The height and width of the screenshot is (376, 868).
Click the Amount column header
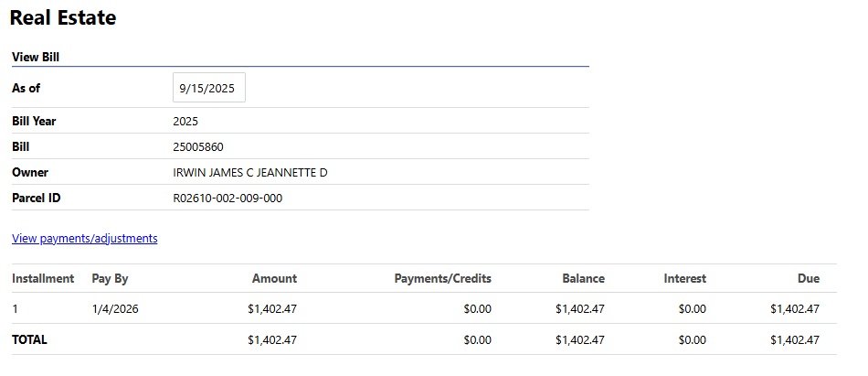(x=274, y=279)
